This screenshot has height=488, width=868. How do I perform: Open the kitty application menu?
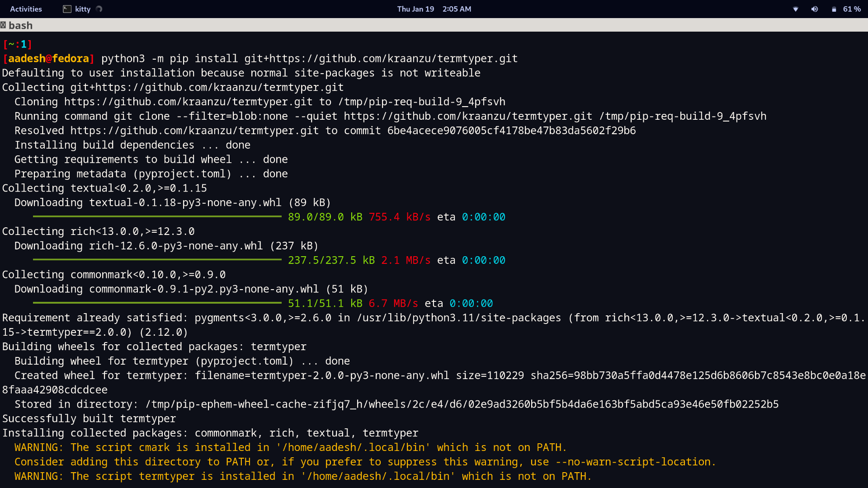(x=82, y=9)
